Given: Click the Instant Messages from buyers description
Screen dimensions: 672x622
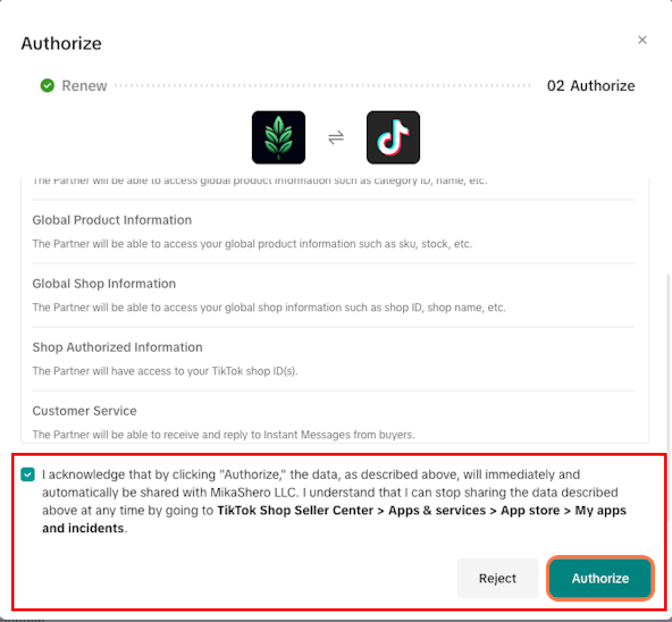Looking at the screenshot, I should [x=224, y=435].
